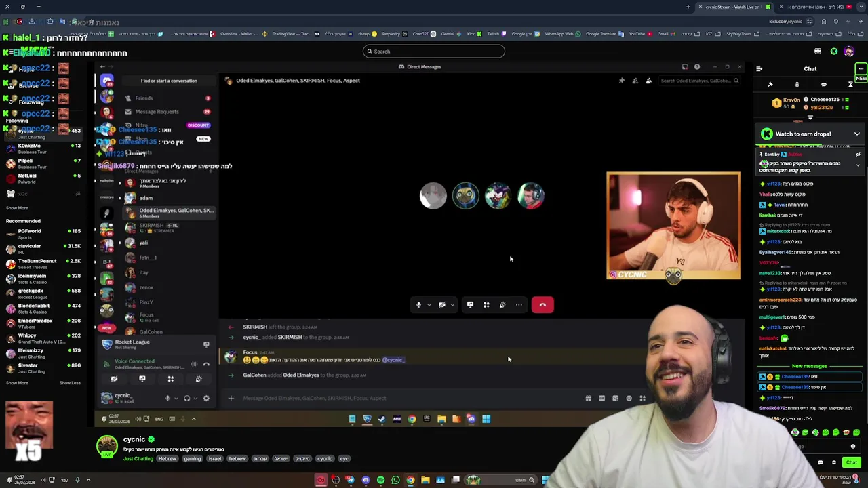This screenshot has width=868, height=488.
Task: Open pinned messages in Discord header
Action: 622,81
